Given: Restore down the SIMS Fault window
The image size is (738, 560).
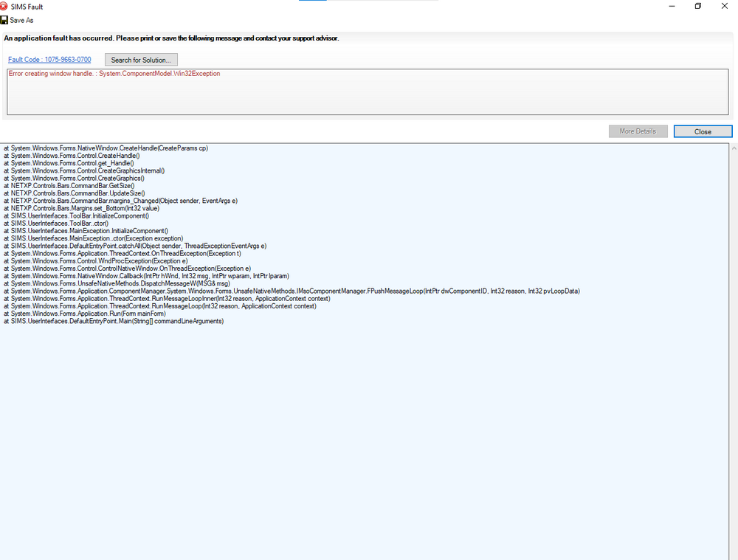Looking at the screenshot, I should [698, 6].
